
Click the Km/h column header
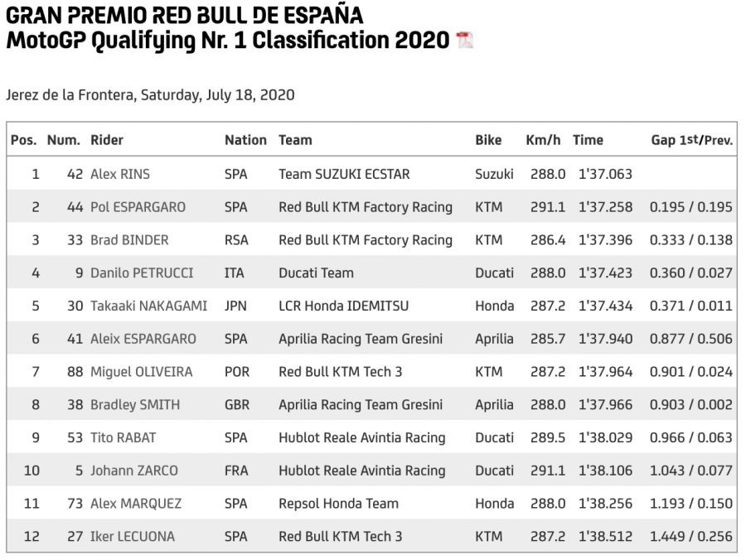[x=544, y=140]
